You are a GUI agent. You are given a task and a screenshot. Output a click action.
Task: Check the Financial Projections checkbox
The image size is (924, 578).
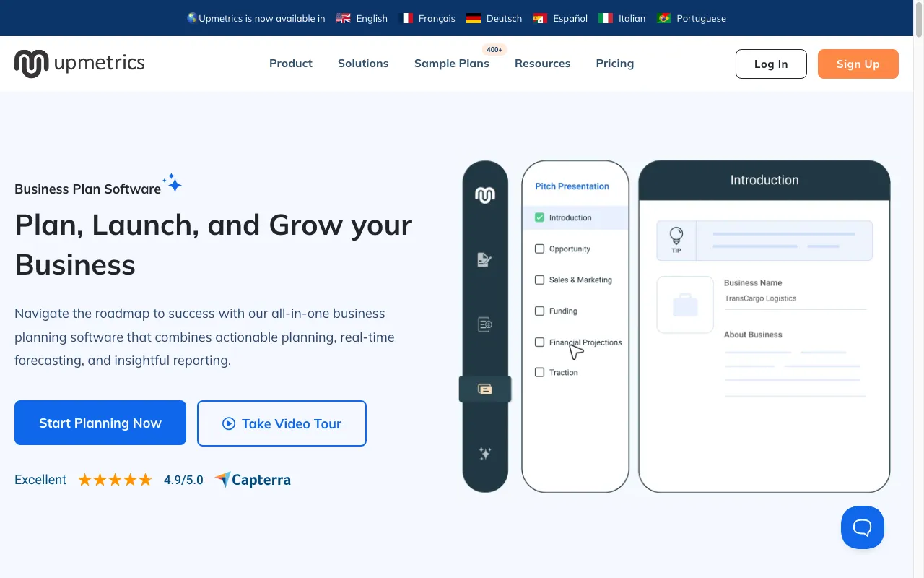539,342
